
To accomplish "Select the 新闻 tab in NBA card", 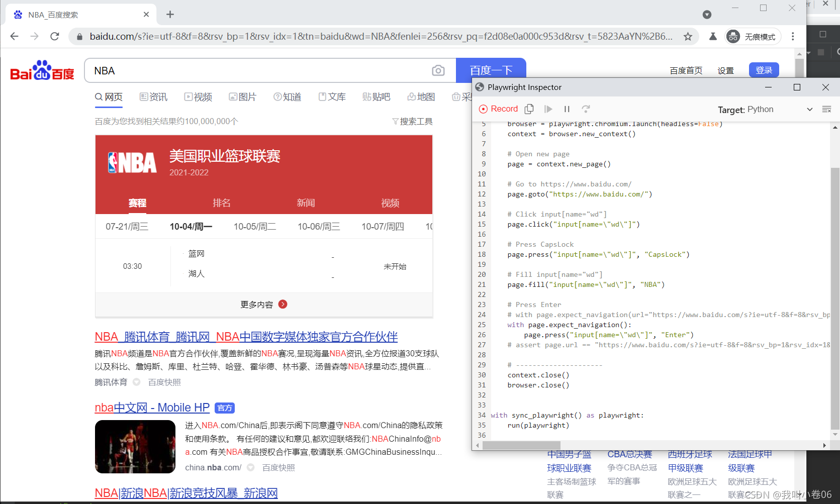I will tap(306, 203).
